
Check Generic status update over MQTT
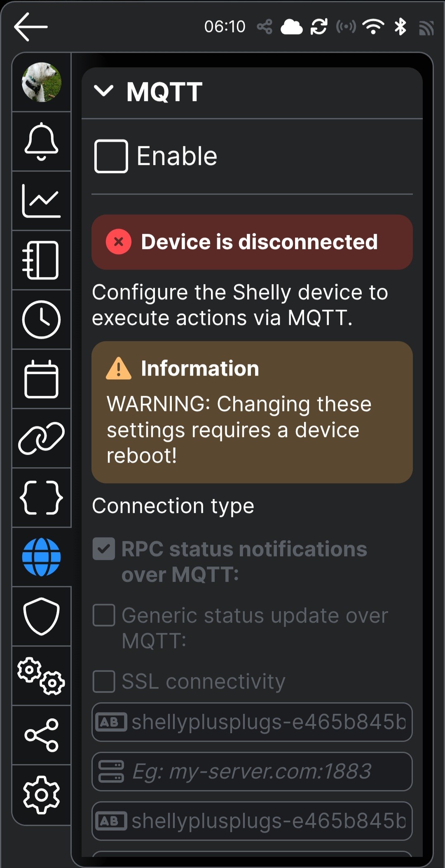[x=104, y=615]
